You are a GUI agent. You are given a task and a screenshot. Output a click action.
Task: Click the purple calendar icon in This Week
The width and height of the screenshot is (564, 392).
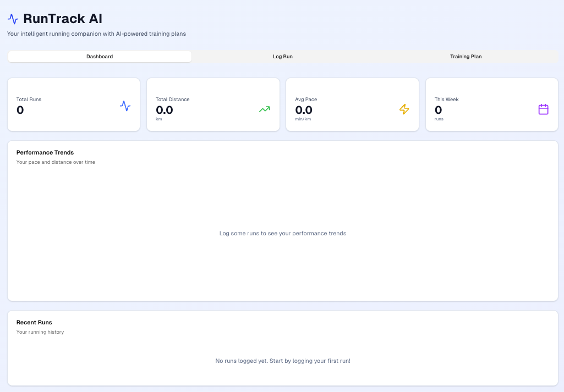coord(543,109)
